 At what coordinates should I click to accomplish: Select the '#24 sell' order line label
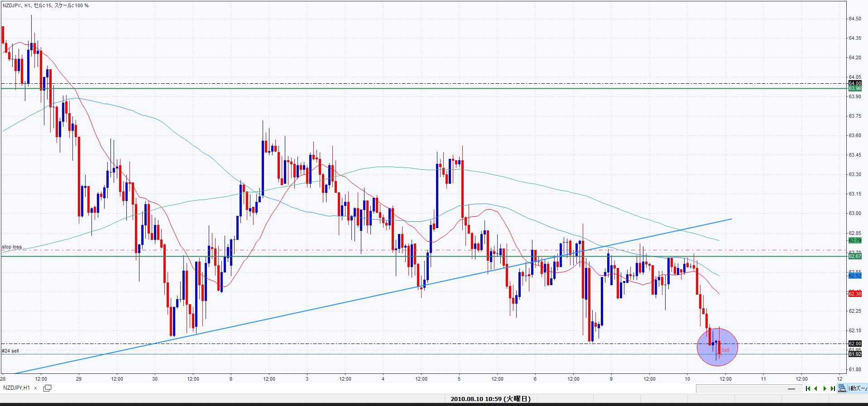pyautogui.click(x=10, y=351)
